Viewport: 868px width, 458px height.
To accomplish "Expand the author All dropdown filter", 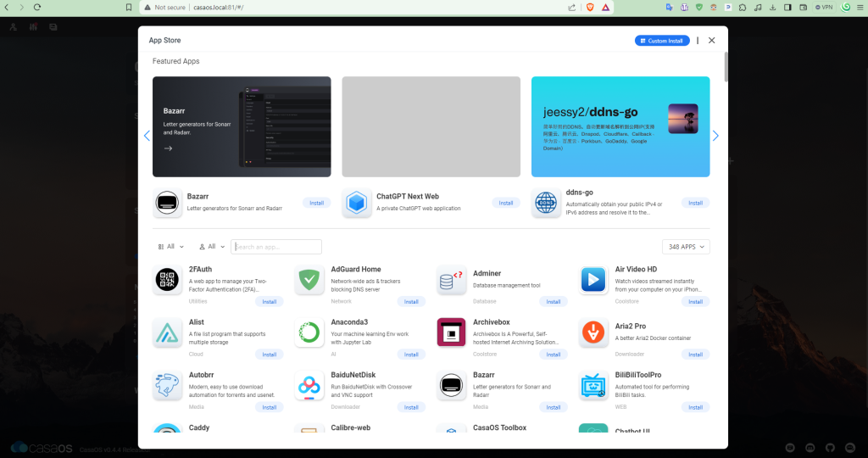I will [212, 247].
